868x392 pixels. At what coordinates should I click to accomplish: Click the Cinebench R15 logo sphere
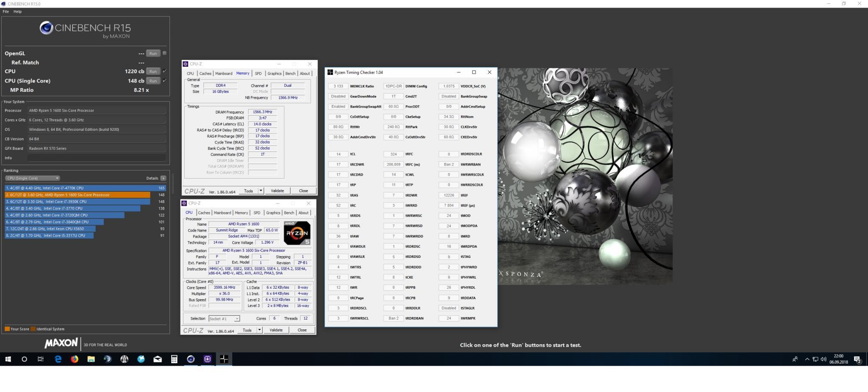tap(46, 28)
